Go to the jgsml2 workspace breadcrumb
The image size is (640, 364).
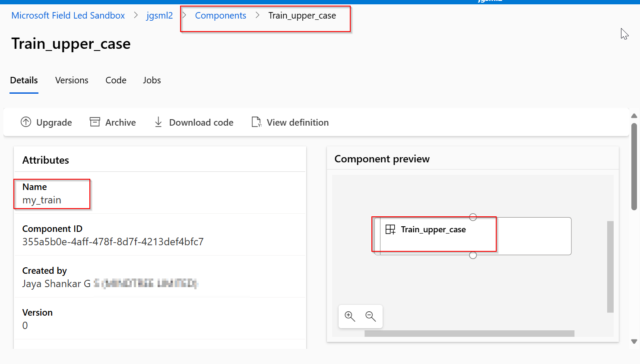pyautogui.click(x=159, y=16)
